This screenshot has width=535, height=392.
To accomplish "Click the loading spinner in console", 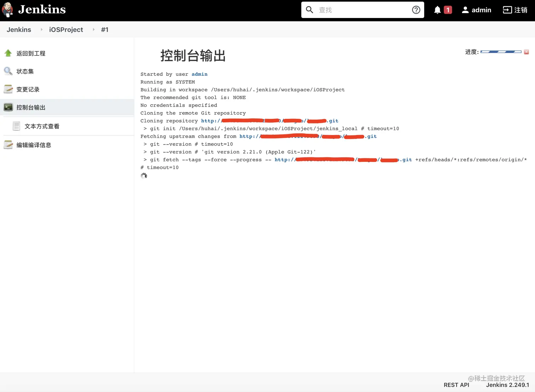I will click(144, 176).
